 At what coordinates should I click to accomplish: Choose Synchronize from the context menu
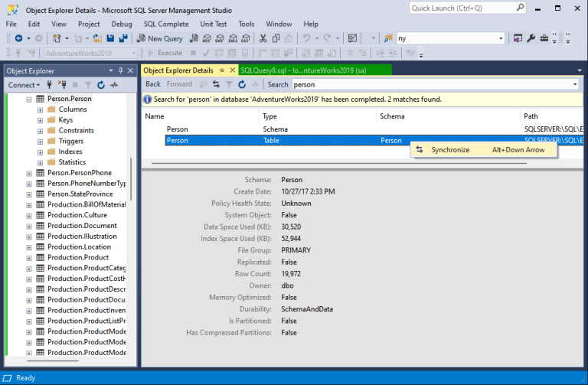click(450, 150)
